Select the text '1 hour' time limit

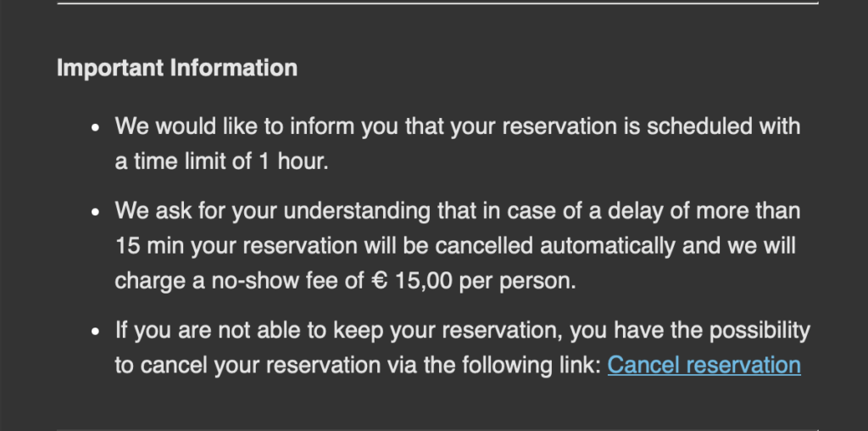click(x=293, y=161)
